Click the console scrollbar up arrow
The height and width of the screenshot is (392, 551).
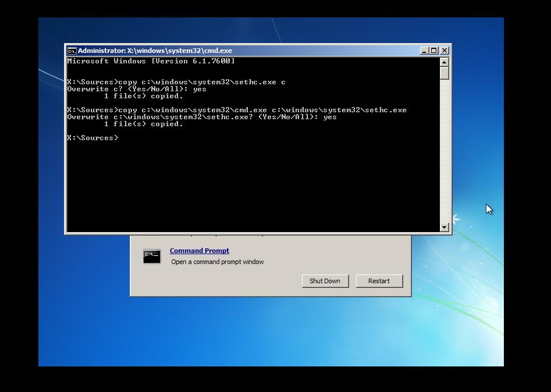[x=445, y=62]
